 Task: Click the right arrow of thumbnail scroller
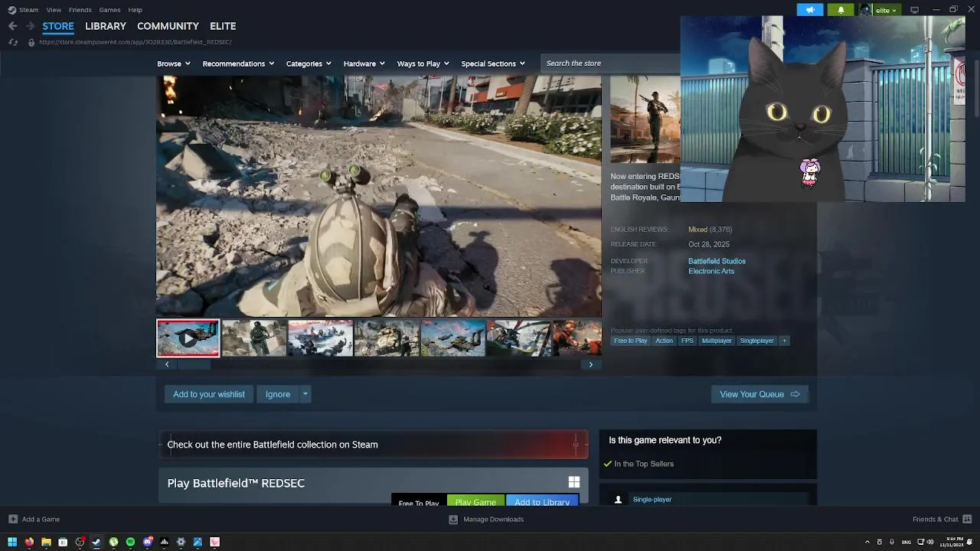coord(590,365)
